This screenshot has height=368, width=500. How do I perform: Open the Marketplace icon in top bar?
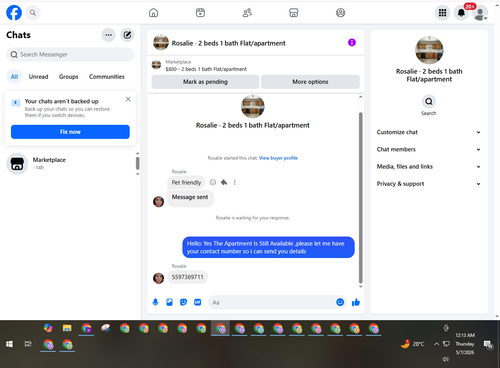[x=294, y=13]
